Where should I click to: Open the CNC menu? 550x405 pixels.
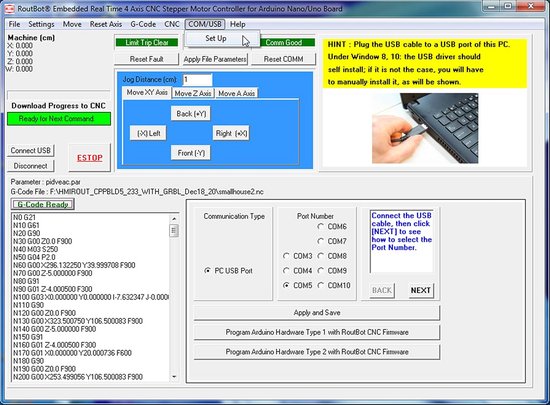[x=172, y=24]
